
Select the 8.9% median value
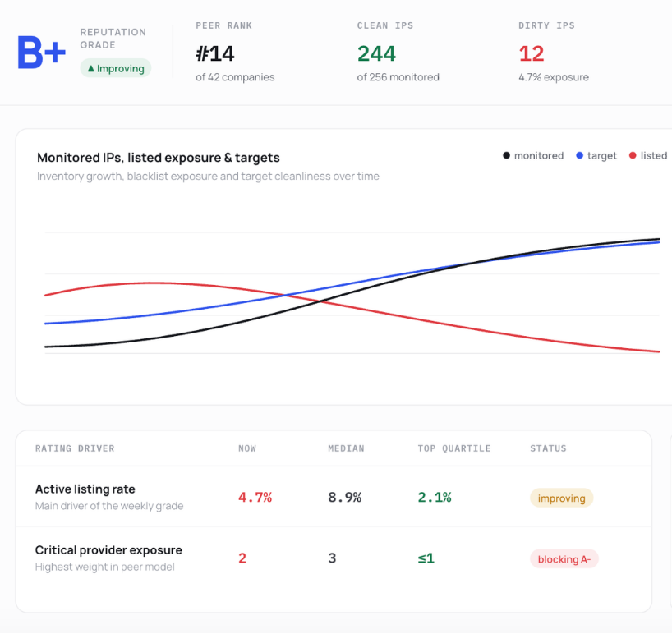[x=345, y=498]
